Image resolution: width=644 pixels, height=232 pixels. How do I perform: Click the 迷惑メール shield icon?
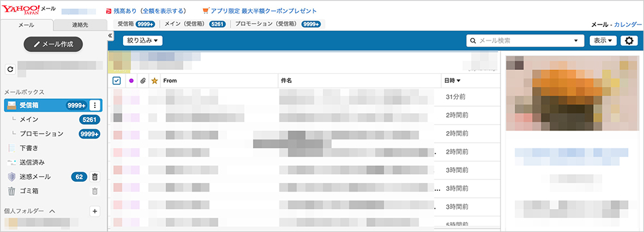[12, 177]
